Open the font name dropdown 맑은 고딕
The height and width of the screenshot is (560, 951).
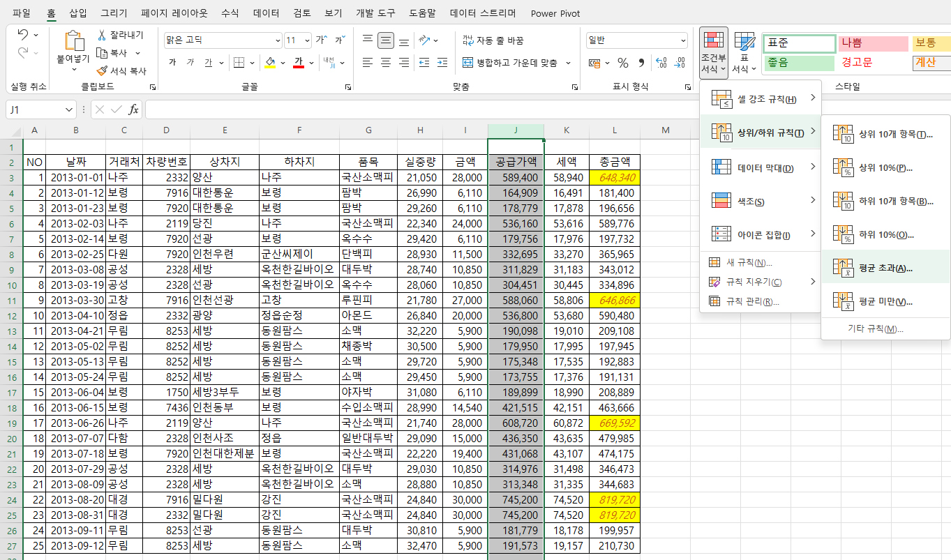point(278,40)
